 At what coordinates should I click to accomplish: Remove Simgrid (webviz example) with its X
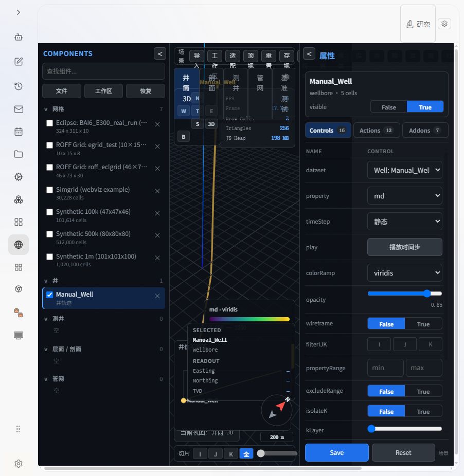click(157, 191)
